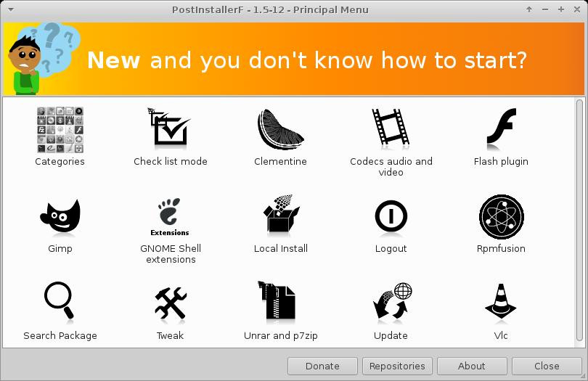Select the Clementine orange-slice icon
The width and height of the screenshot is (588, 381).
pyautogui.click(x=280, y=129)
